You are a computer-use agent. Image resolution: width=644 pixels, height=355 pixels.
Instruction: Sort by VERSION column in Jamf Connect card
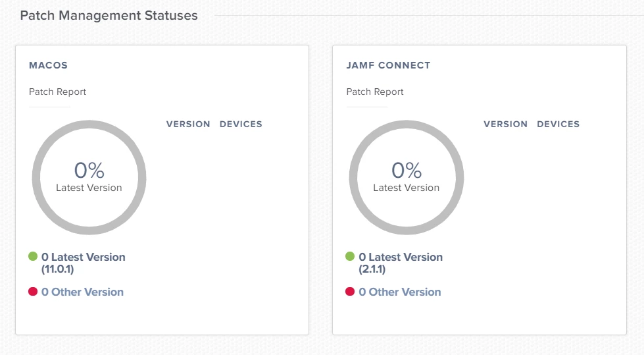506,124
